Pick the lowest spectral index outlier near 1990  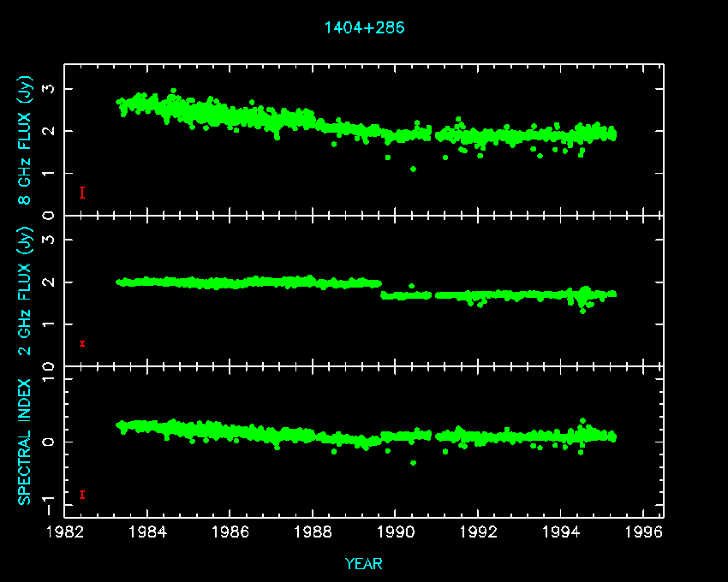coord(413,462)
